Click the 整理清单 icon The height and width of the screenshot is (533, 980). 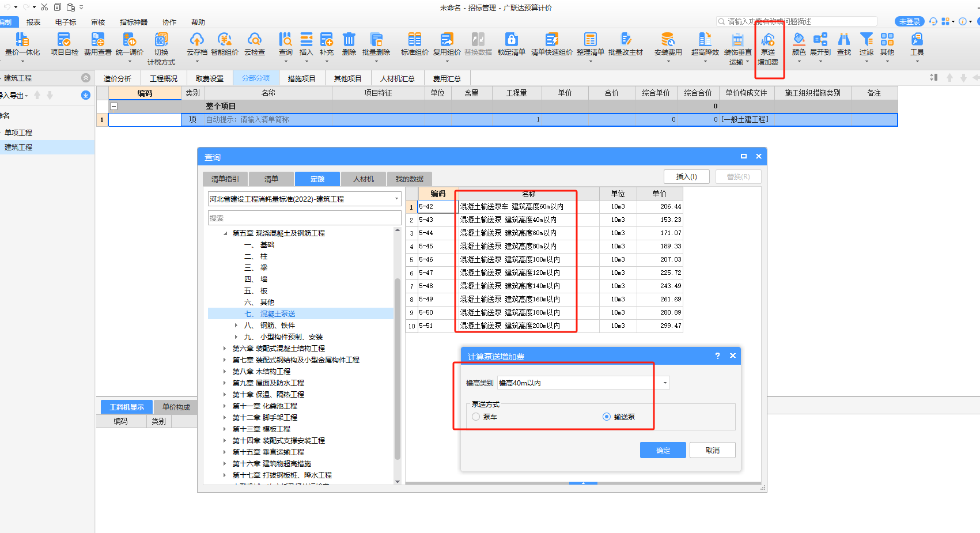pos(591,45)
